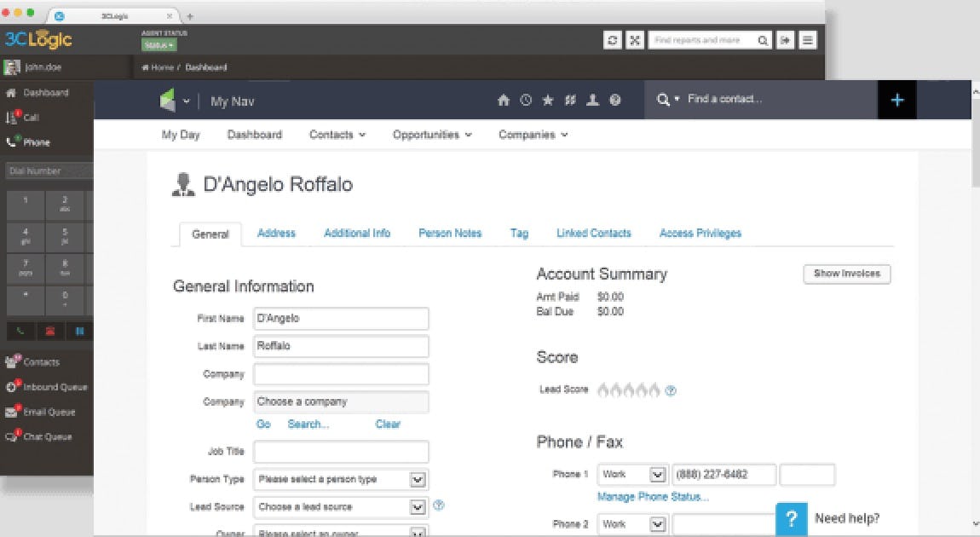Image resolution: width=980 pixels, height=537 pixels.
Task: Click the Recent clock icon in CRM bar
Action: [x=526, y=100]
